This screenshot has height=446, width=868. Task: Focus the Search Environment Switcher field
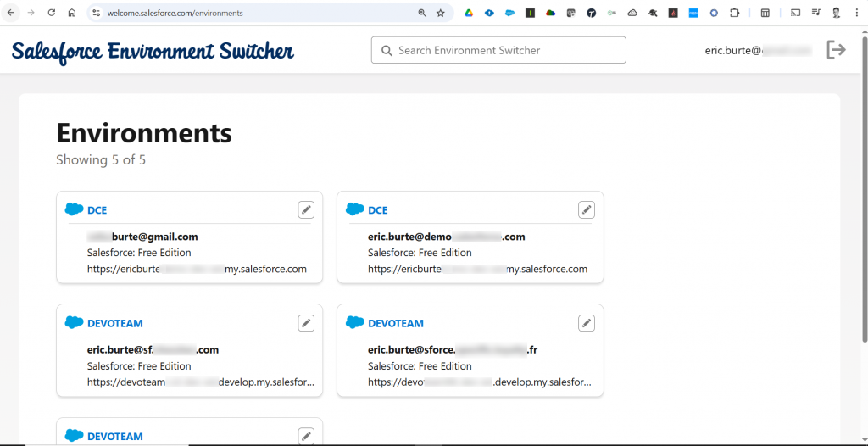point(498,50)
